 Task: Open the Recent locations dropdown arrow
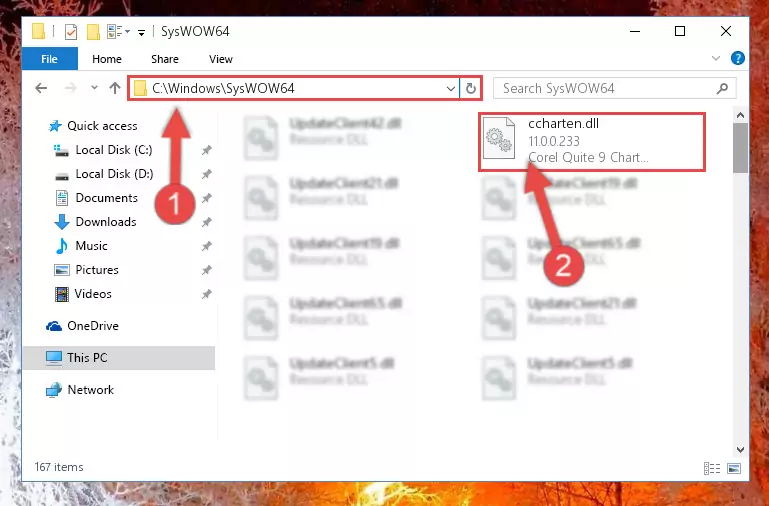coord(94,88)
